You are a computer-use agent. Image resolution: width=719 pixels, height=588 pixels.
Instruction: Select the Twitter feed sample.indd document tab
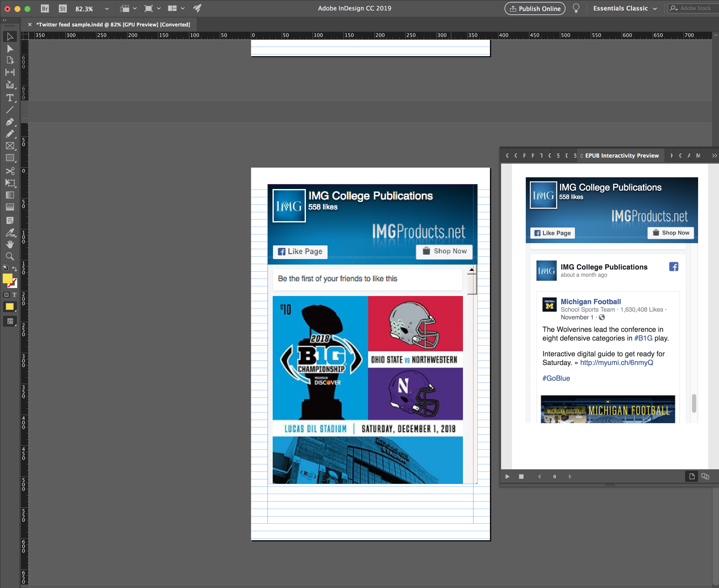click(x=113, y=24)
